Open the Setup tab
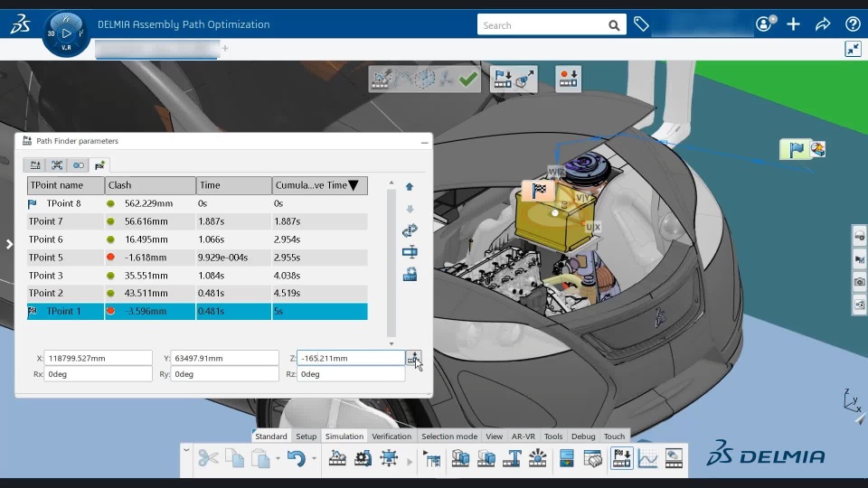 click(307, 436)
